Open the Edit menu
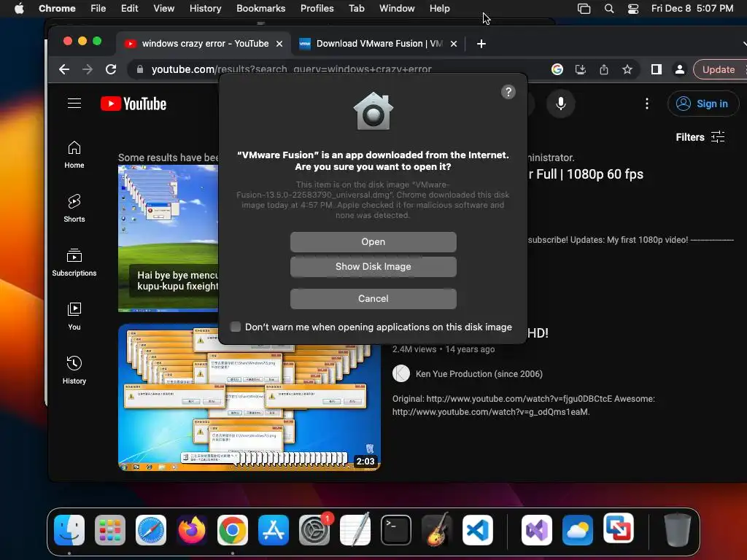Image resolution: width=747 pixels, height=560 pixels. pyautogui.click(x=129, y=8)
